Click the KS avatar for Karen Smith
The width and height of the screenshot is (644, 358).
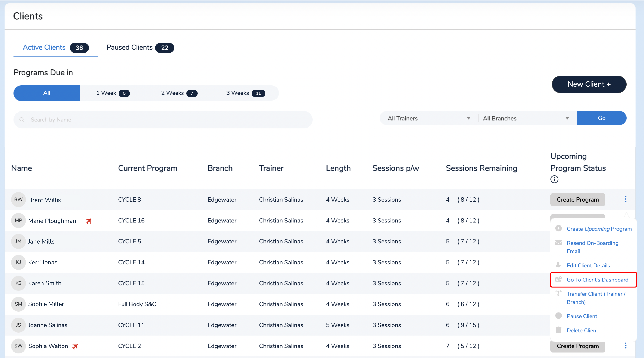point(18,283)
